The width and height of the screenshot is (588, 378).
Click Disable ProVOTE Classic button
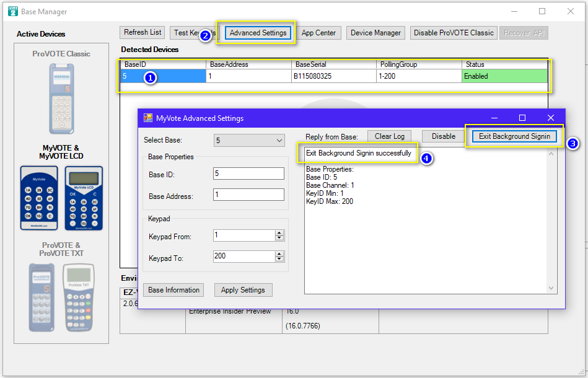click(454, 33)
